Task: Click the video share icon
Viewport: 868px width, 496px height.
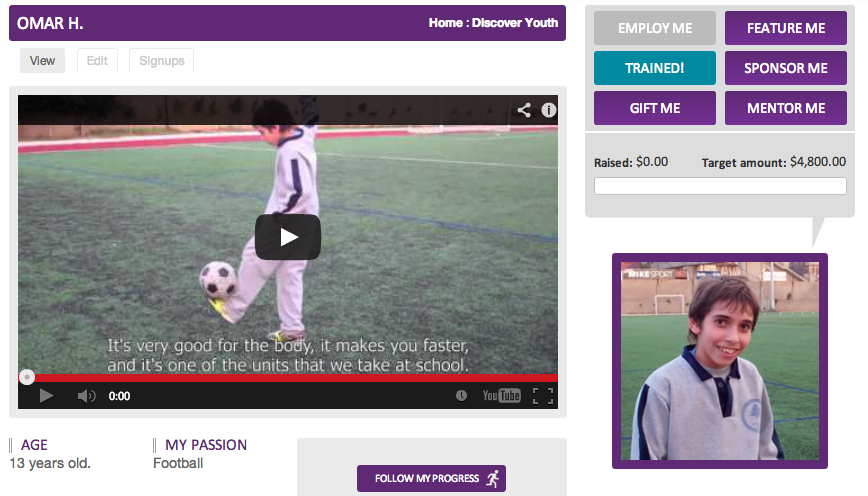Action: [524, 110]
